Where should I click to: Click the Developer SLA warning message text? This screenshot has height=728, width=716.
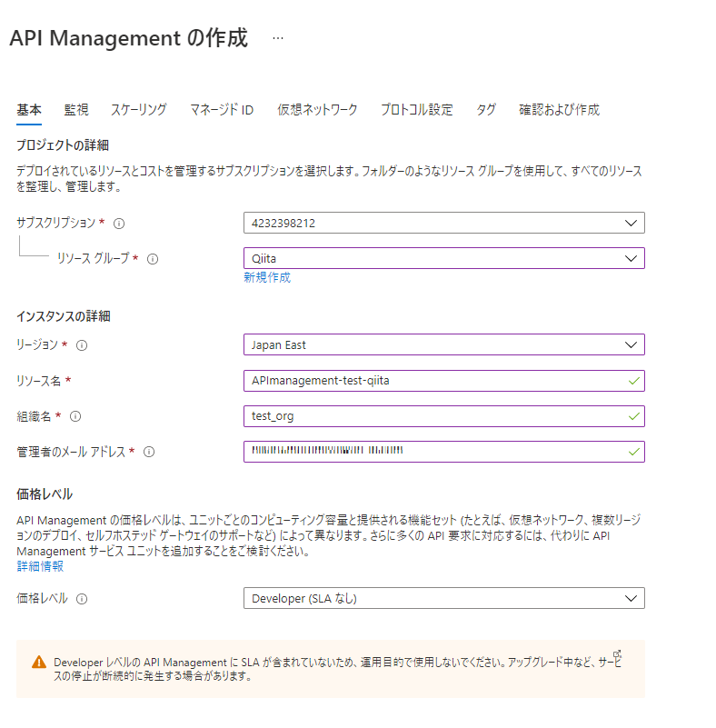point(337,669)
